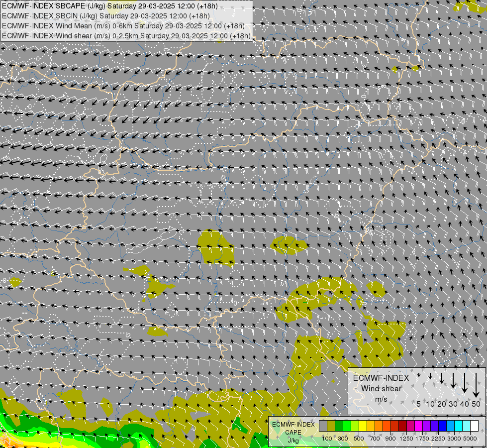
Task: Select the white CAPE swatch above 5000
Action: pyautogui.click(x=475, y=426)
